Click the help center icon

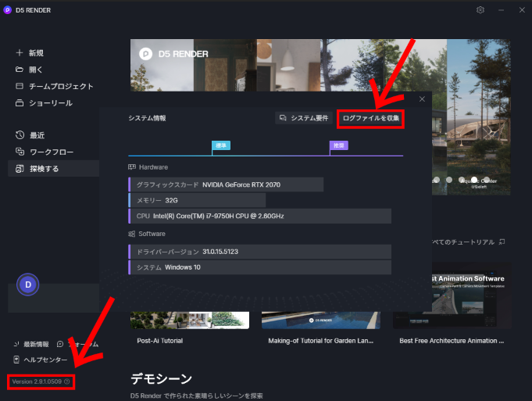pos(16,360)
